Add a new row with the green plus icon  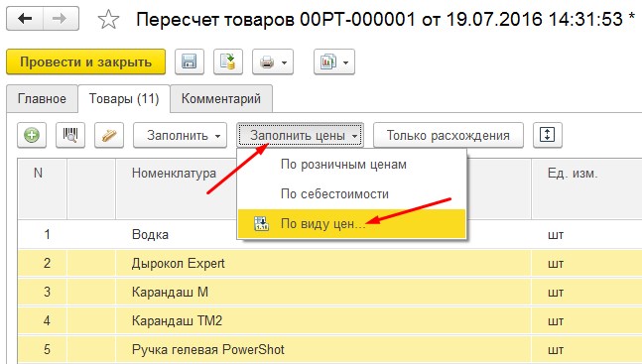pyautogui.click(x=32, y=135)
